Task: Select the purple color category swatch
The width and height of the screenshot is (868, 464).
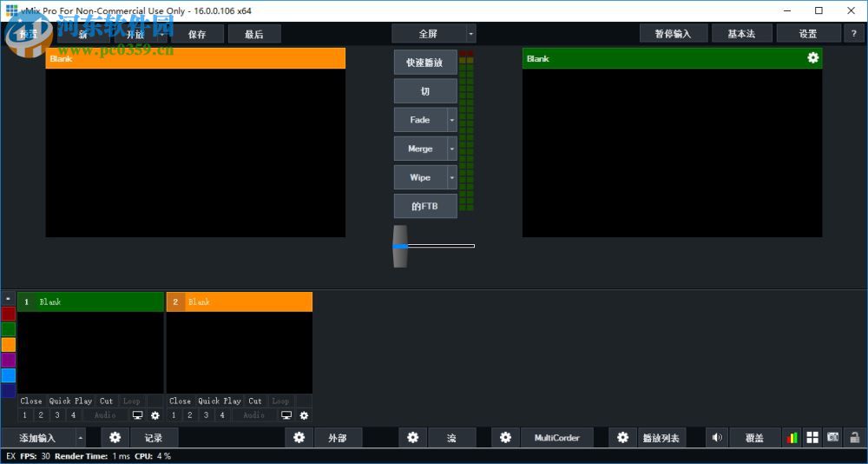Action: tap(9, 360)
